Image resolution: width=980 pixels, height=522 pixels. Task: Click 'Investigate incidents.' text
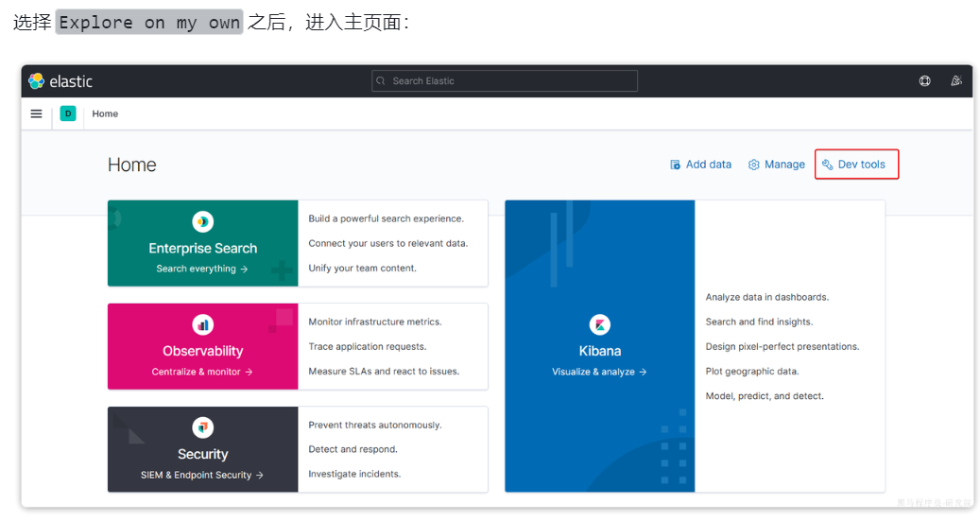354,474
